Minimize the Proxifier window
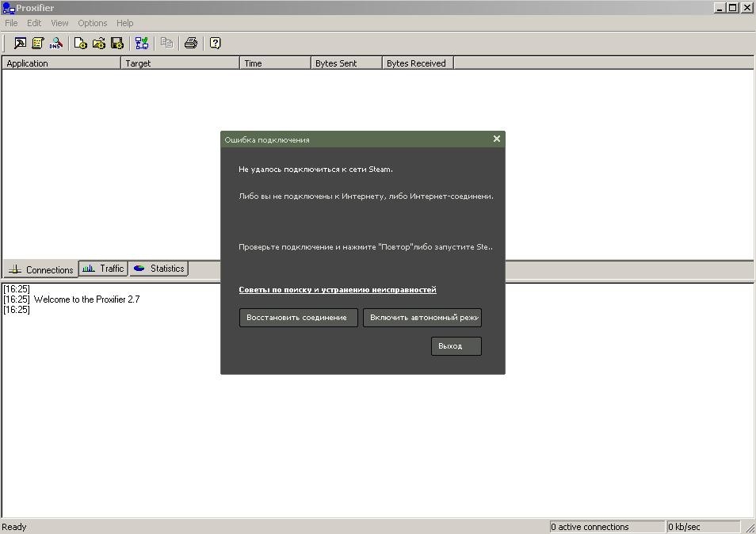 pos(720,8)
